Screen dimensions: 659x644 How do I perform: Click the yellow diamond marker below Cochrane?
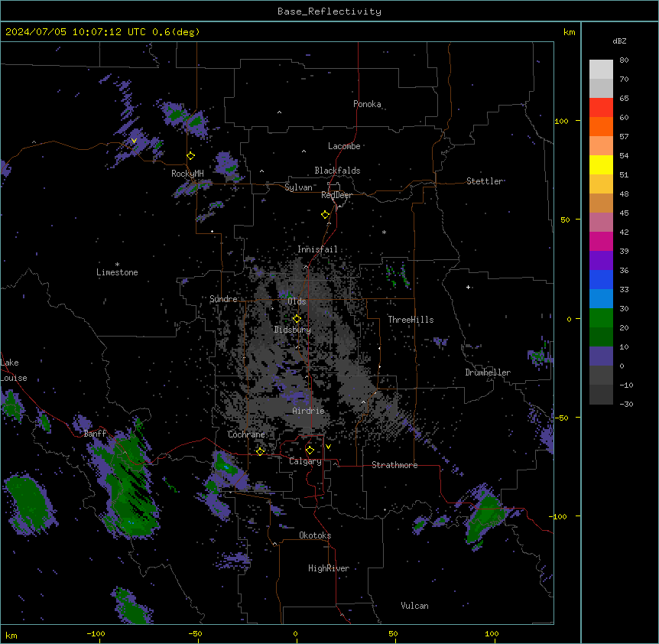click(x=260, y=451)
